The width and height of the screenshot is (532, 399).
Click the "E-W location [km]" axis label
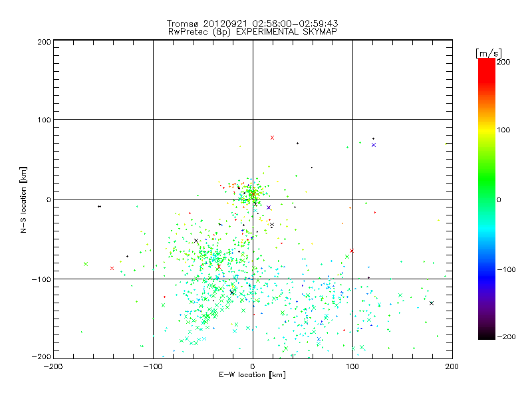[252, 374]
